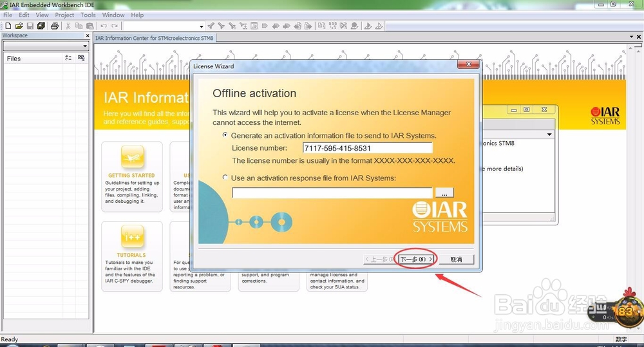Click the scrollbar up arrow of Information Center
The image size is (644, 347).
click(630, 49)
